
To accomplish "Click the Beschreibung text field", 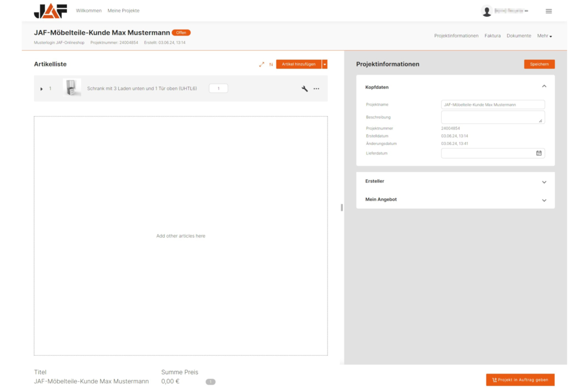I will point(491,117).
